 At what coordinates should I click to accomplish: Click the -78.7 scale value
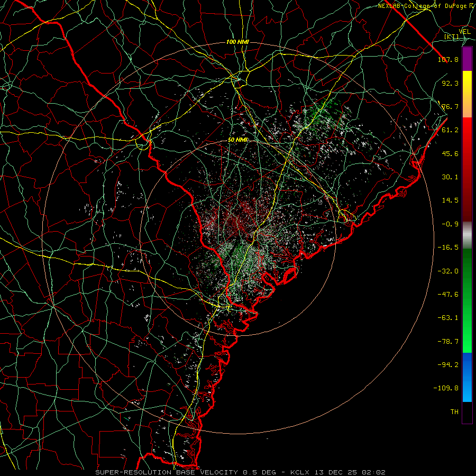(x=448, y=341)
